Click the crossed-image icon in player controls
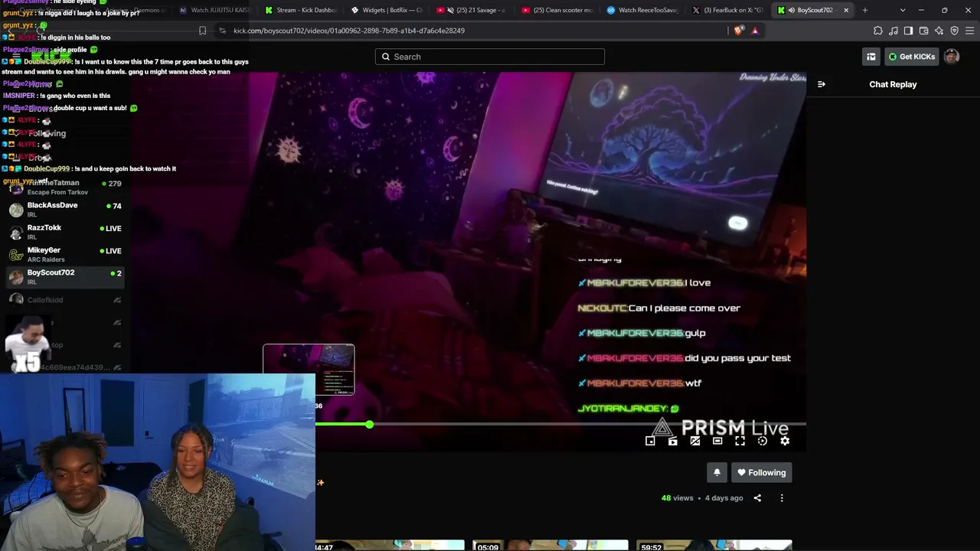This screenshot has height=551, width=980. pyautogui.click(x=695, y=441)
